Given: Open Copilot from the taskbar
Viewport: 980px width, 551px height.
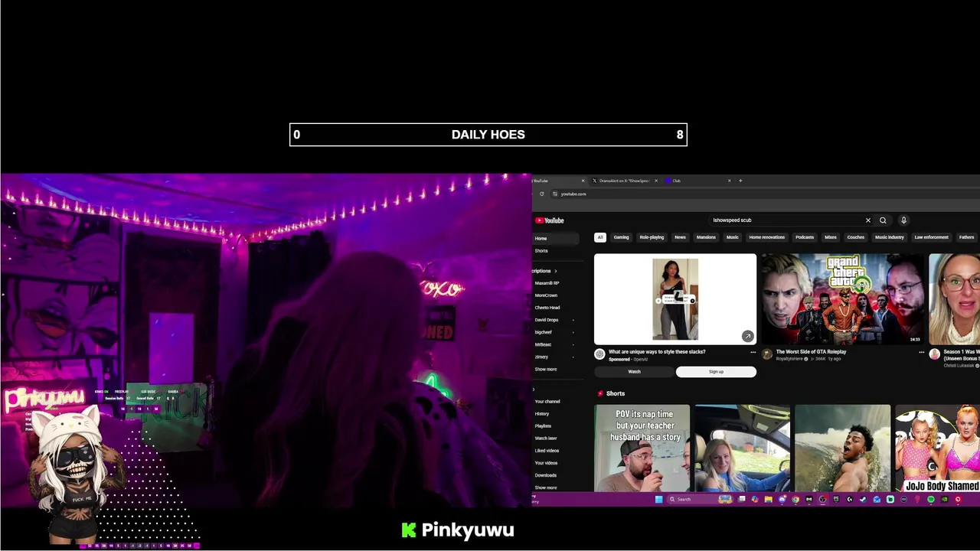Looking at the screenshot, I should click(754, 500).
